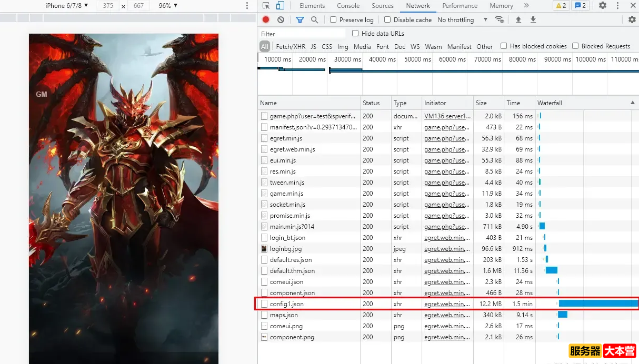Click the Filter text input
This screenshot has width=639, height=364.
point(302,34)
